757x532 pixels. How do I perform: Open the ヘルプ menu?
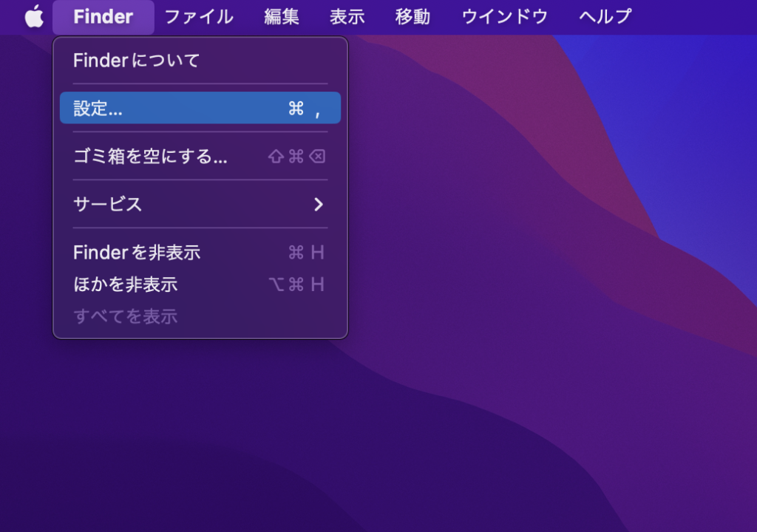click(605, 17)
